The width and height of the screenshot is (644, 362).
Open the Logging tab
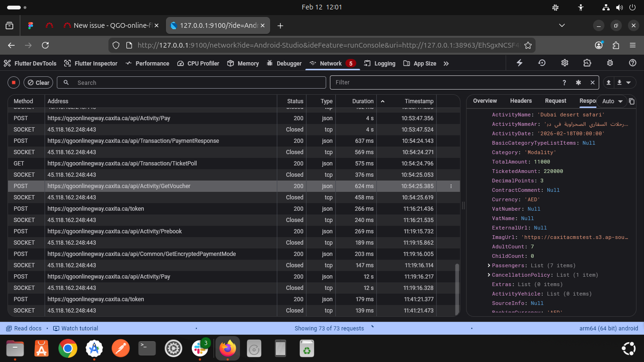(x=380, y=64)
